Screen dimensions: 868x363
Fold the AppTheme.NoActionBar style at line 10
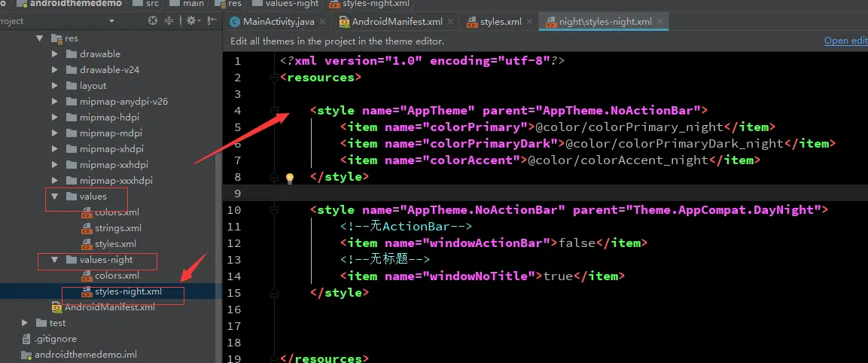coord(274,210)
